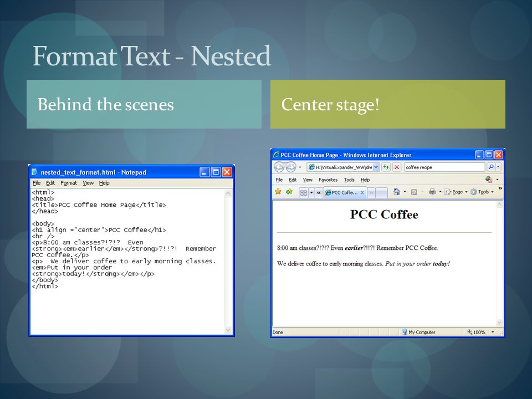Screen dimensions: 532x399
Task: Open a new blank tab button
Action: pyautogui.click(x=382, y=193)
